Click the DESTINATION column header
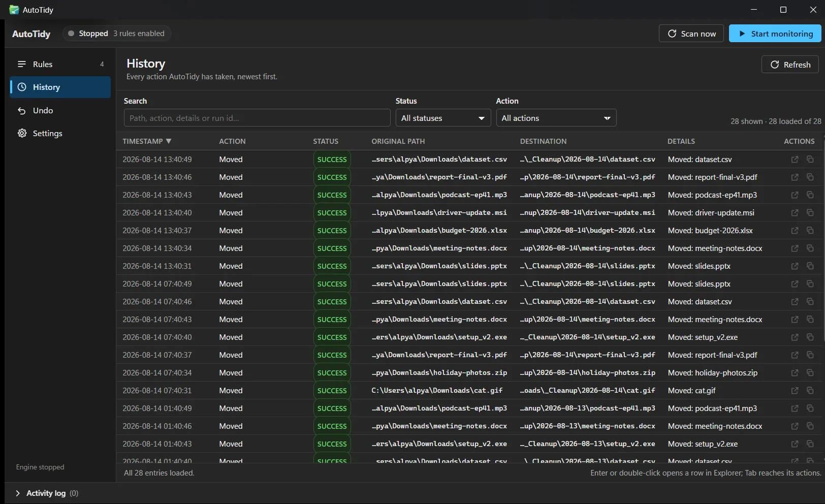The width and height of the screenshot is (825, 504). (543, 141)
